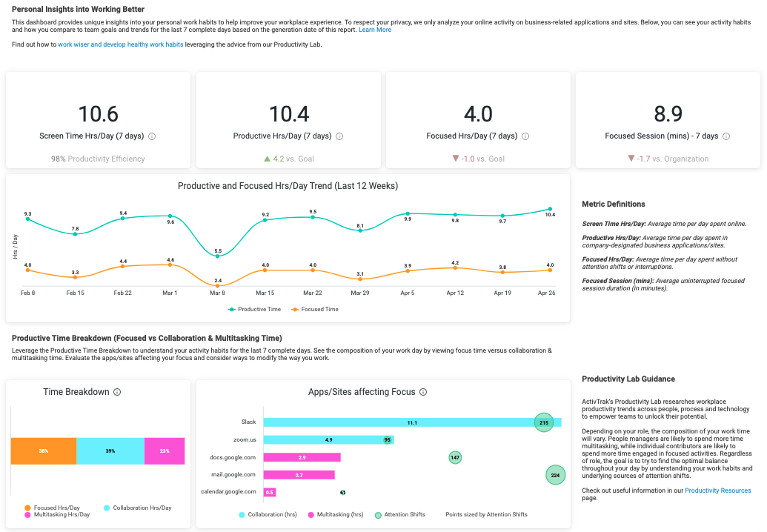The image size is (767, 532).
Task: Click the Productive Time point for Mar 8
Action: [218, 256]
